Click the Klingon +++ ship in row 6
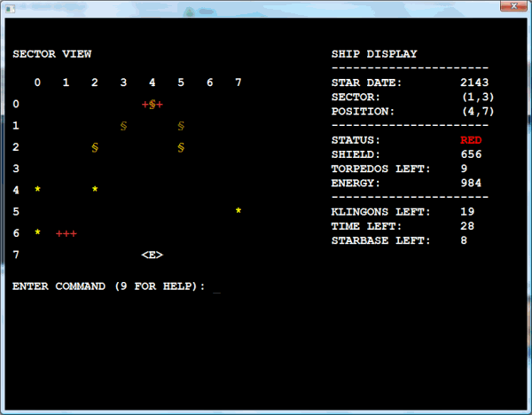The image size is (532, 415). point(66,233)
